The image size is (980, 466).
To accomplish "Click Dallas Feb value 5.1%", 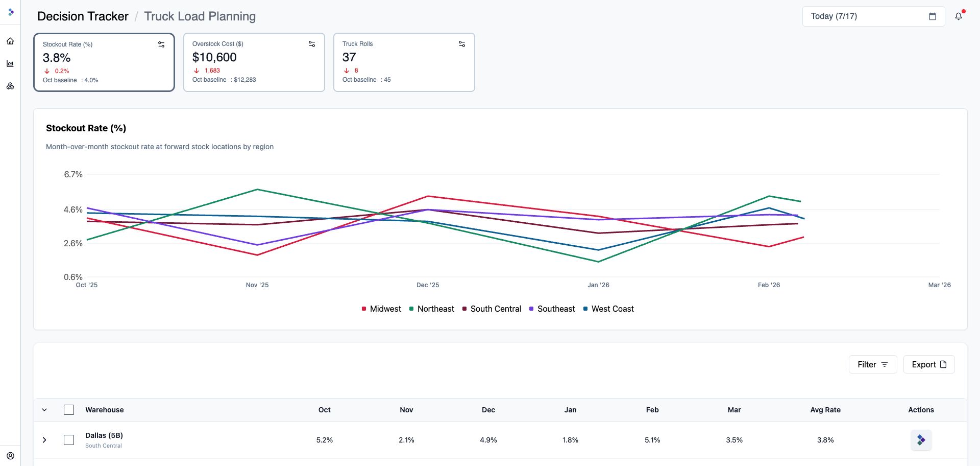I will coord(652,440).
